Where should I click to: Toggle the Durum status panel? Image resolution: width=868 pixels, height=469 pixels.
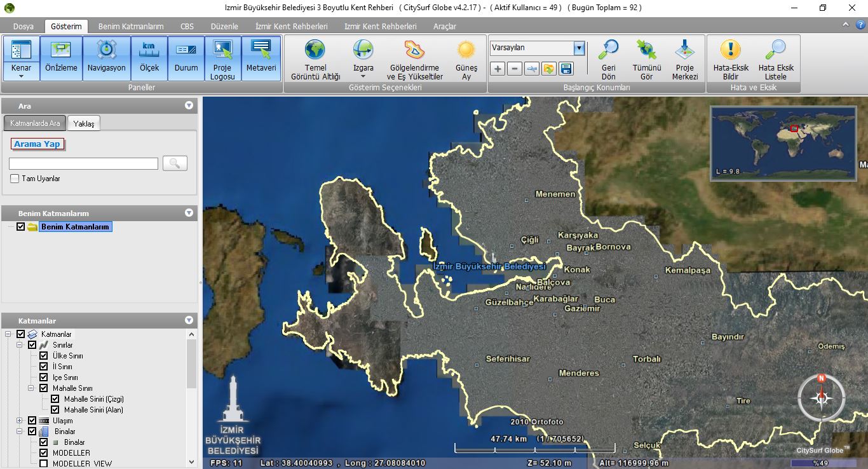[x=186, y=58]
